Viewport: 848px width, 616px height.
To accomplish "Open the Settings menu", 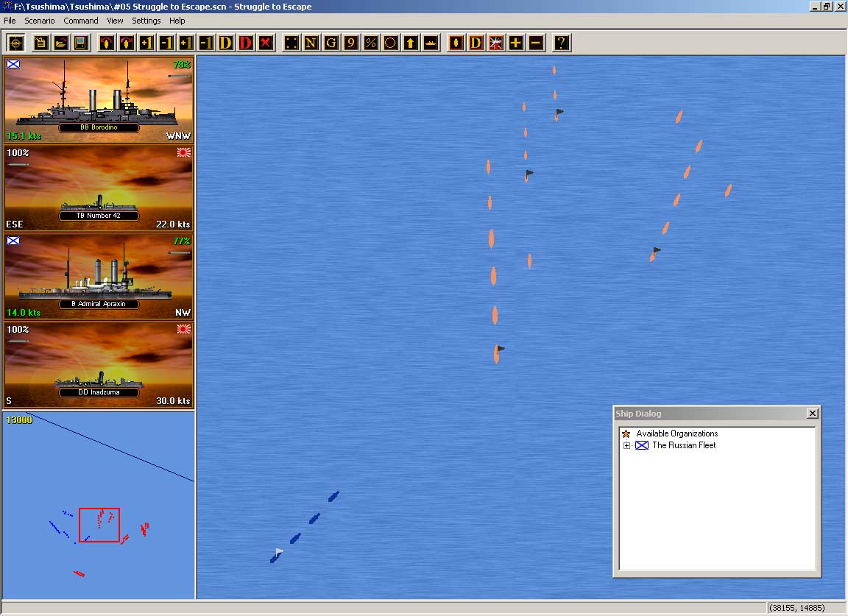I will point(146,21).
